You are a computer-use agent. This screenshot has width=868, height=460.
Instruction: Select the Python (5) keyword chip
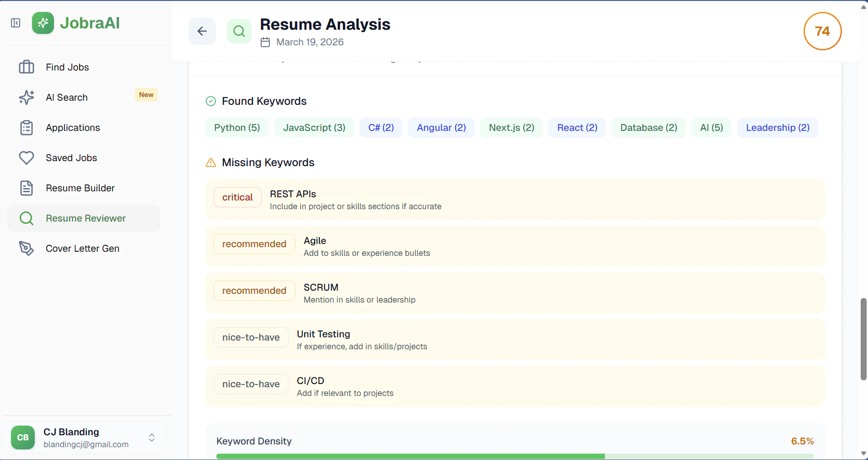click(x=237, y=128)
